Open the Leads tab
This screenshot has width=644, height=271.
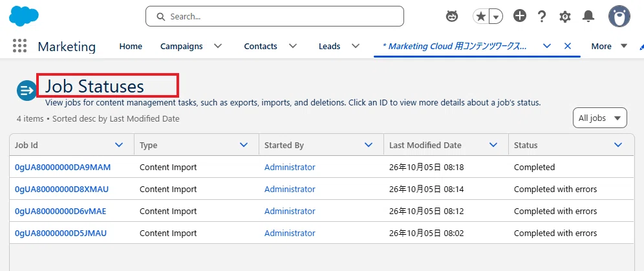(329, 47)
